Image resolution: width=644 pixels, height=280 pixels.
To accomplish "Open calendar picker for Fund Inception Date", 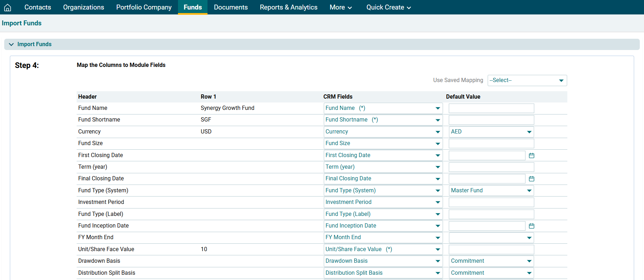I will pos(531,226).
